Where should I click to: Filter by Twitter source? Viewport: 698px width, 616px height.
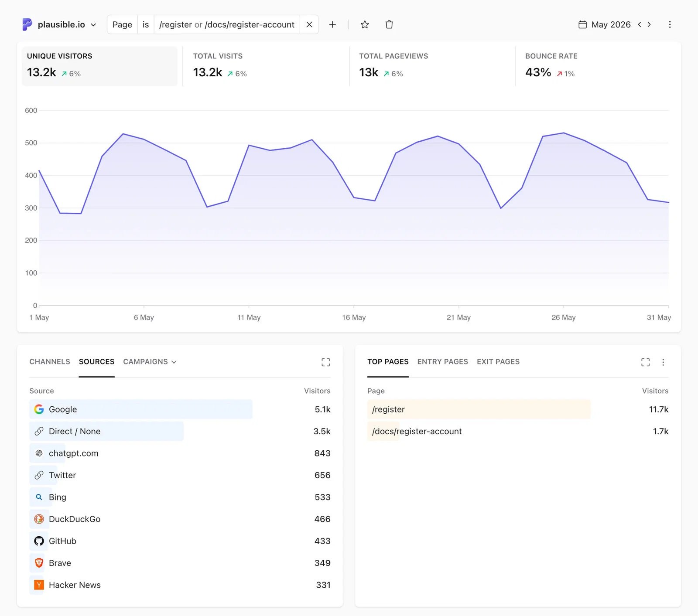click(180, 475)
